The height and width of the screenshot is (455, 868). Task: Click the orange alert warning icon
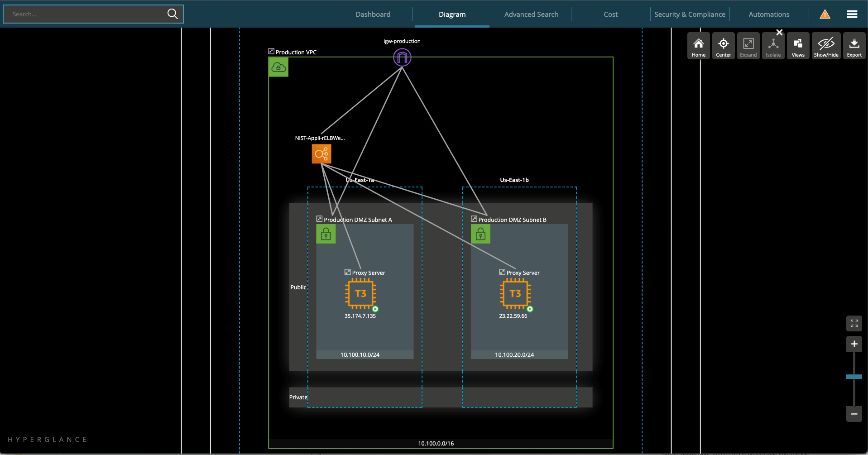point(825,14)
